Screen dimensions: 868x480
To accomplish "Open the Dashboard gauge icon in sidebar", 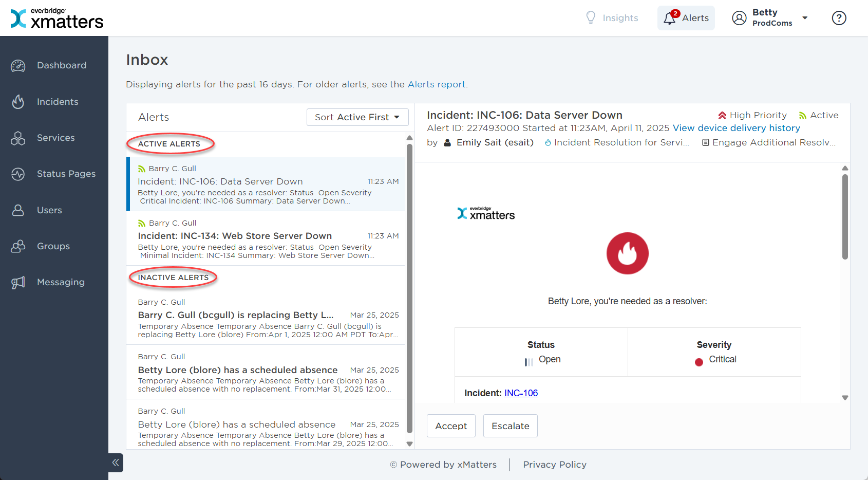I will [18, 66].
